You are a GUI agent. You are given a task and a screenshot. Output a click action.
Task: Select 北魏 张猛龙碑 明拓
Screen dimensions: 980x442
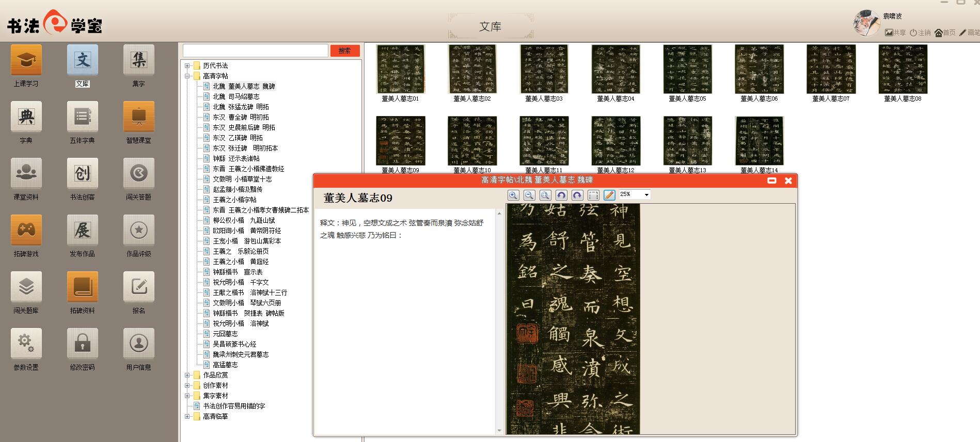(241, 107)
